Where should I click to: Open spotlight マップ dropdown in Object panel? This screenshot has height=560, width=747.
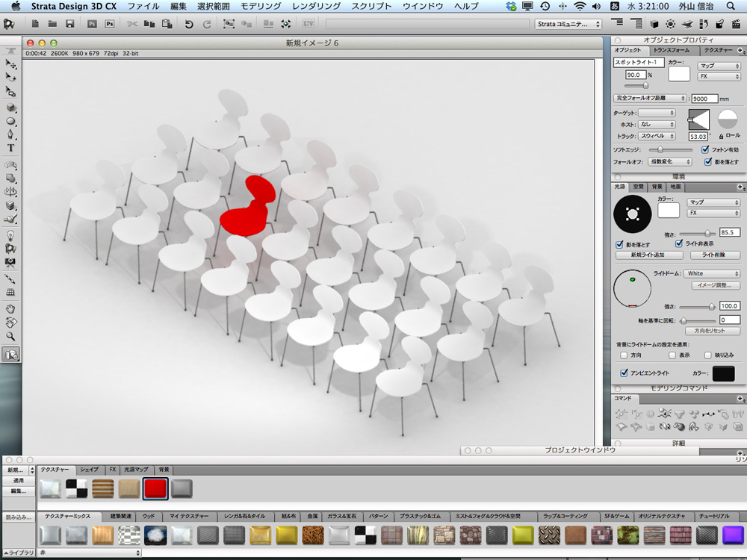click(x=719, y=66)
